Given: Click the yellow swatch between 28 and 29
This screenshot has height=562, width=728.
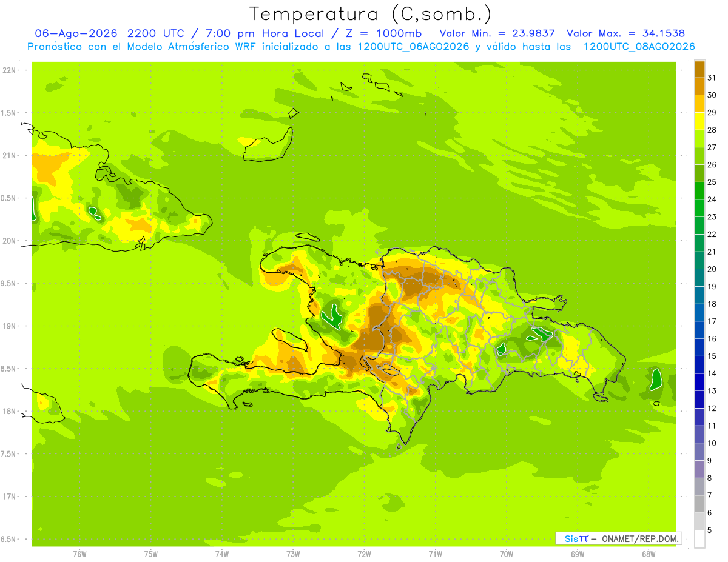Looking at the screenshot, I should click(699, 121).
